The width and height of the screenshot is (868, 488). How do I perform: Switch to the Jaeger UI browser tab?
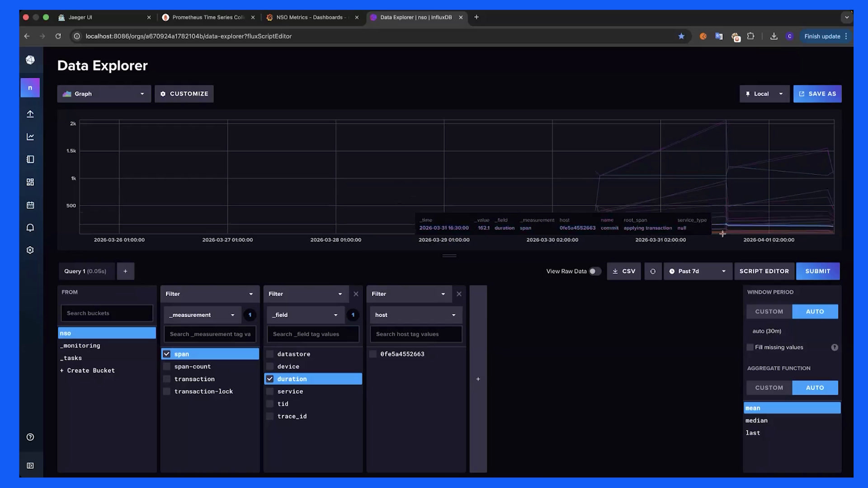click(x=105, y=17)
